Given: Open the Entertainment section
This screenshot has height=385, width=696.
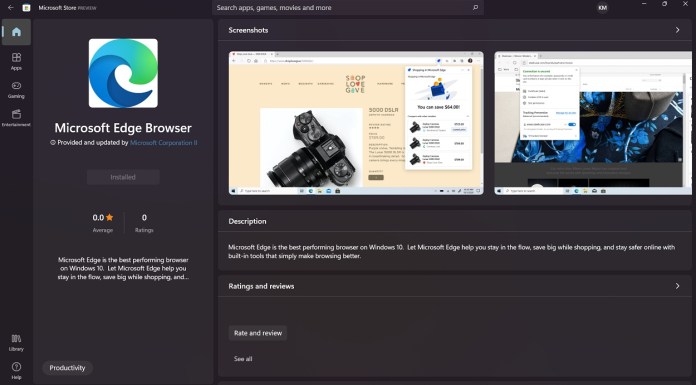Looking at the screenshot, I should [16, 118].
